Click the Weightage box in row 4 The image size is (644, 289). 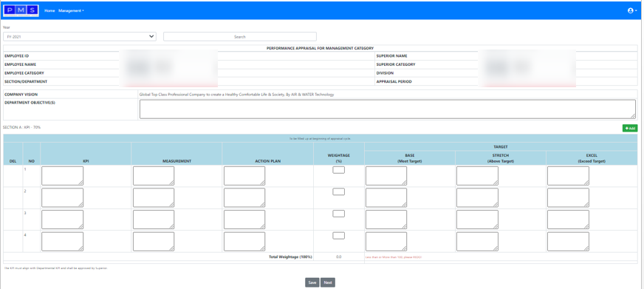338,236
